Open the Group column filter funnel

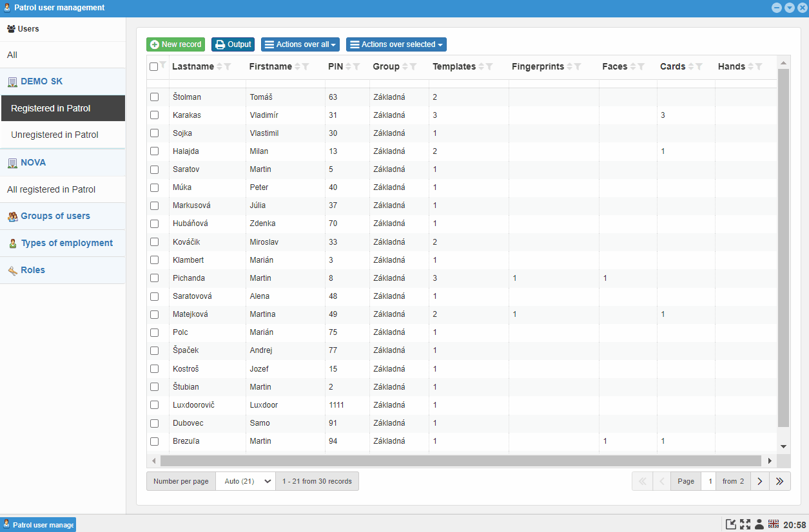[413, 66]
